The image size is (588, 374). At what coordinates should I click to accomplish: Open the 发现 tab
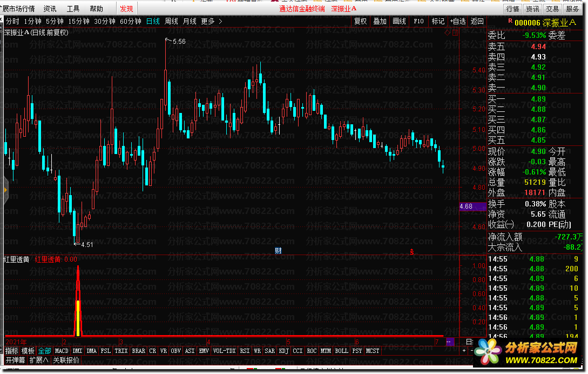coord(126,8)
